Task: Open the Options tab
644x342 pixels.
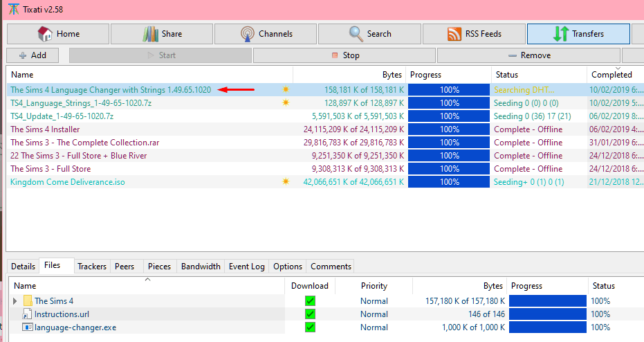Action: (x=288, y=267)
